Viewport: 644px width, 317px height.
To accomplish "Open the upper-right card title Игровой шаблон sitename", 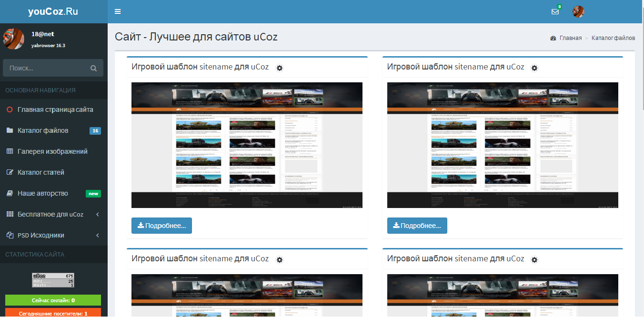I will coord(455,67).
